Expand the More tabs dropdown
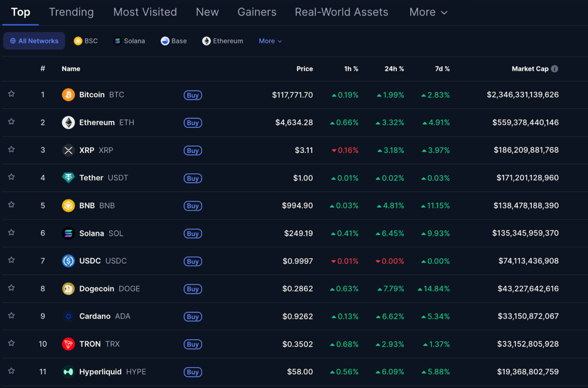The width and height of the screenshot is (588, 388). click(x=428, y=12)
